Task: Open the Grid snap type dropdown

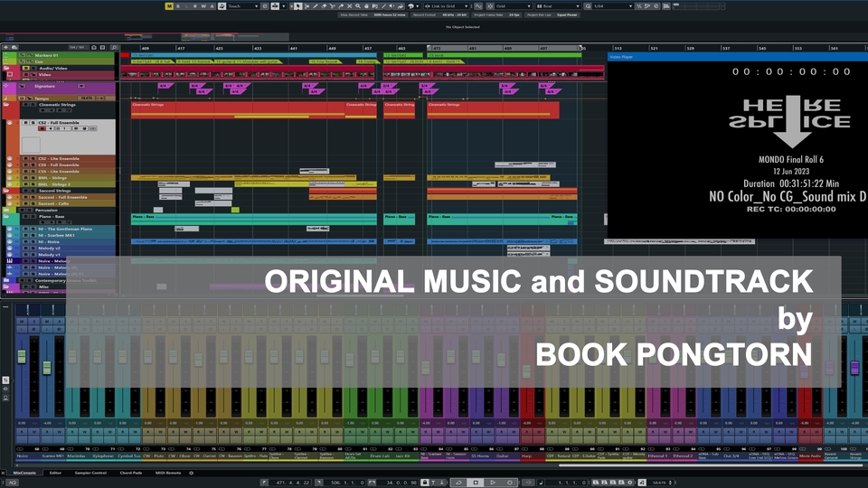Action: click(x=512, y=6)
